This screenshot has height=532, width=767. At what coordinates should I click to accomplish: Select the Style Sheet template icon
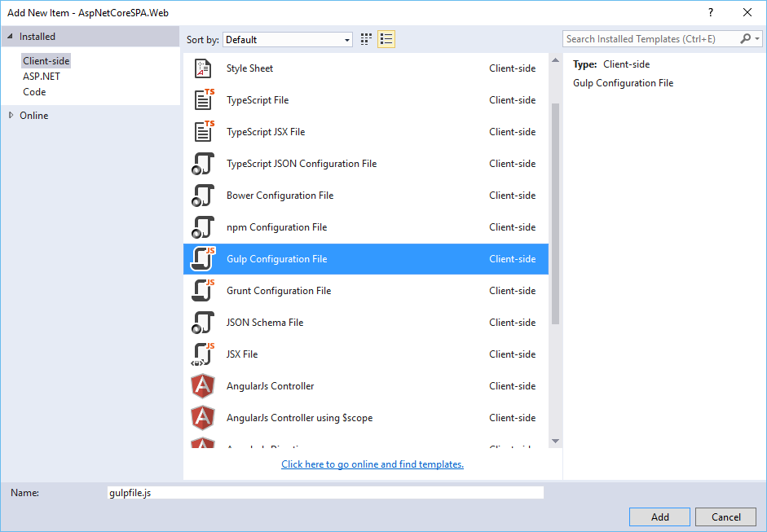coord(203,68)
